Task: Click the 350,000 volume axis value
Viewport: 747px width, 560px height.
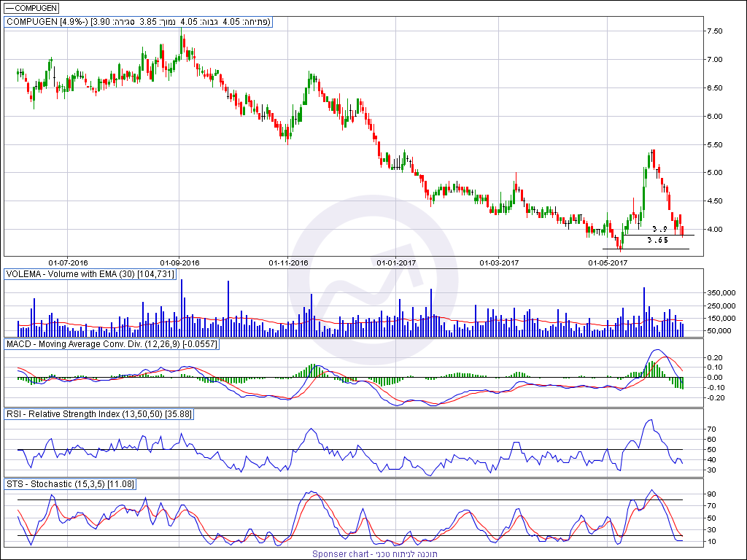Action: [722, 293]
